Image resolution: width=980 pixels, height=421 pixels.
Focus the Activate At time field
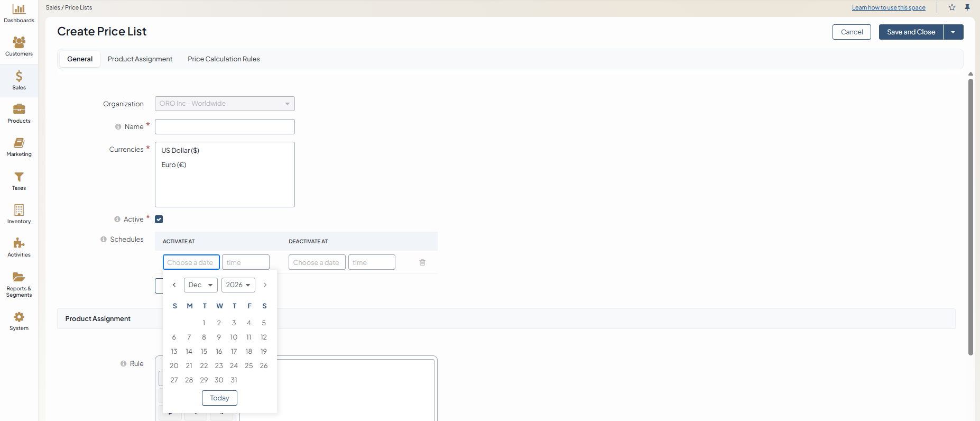click(x=246, y=262)
